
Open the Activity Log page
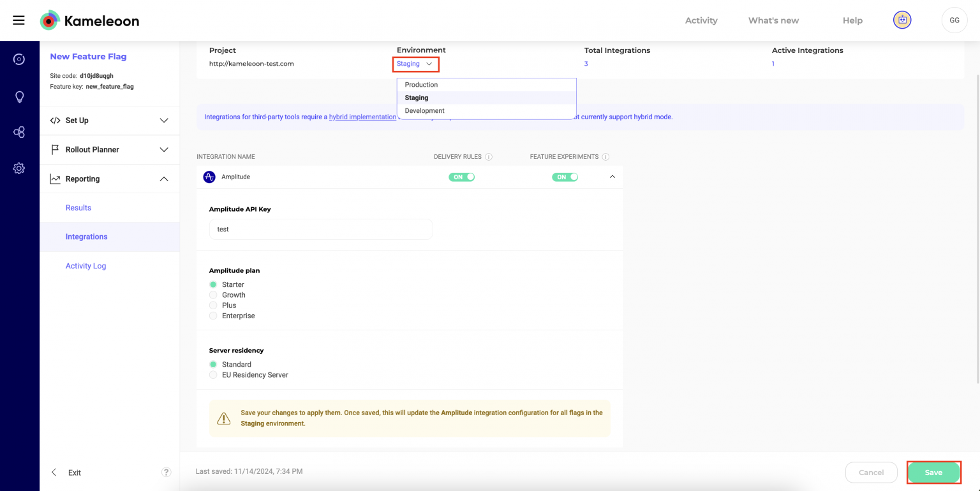pyautogui.click(x=85, y=266)
